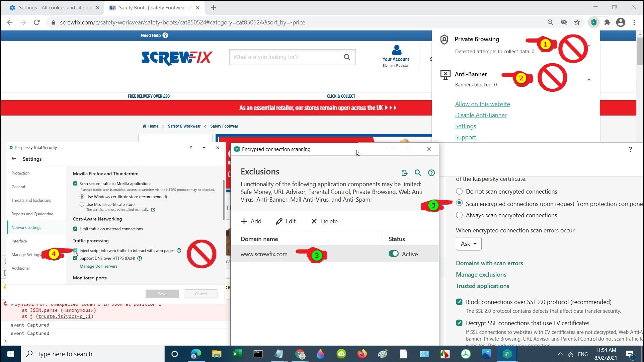
Task: Toggle Active status for www.screwfix.com
Action: pos(394,254)
